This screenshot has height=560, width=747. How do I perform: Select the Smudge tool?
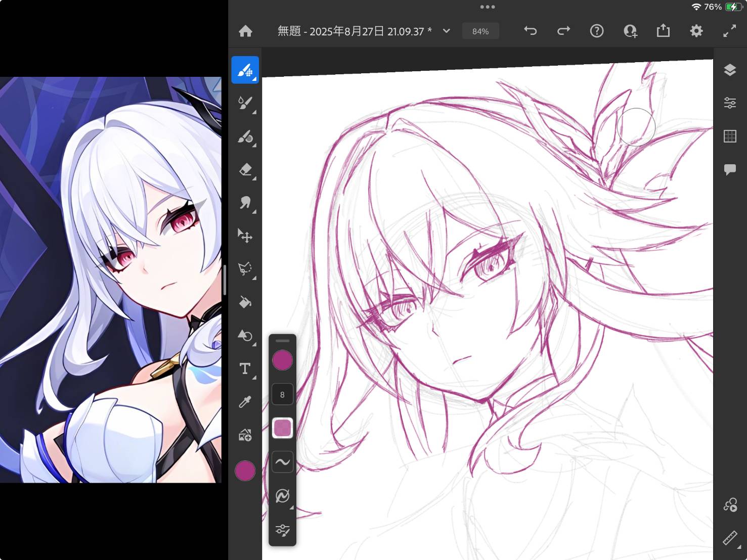(245, 204)
